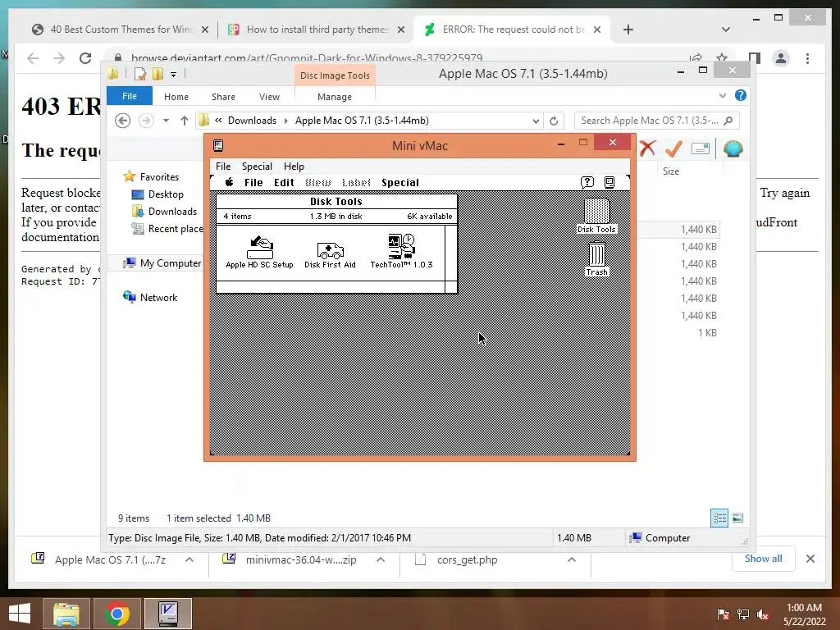
Task: Close the Chrome downloads bar
Action: click(810, 559)
